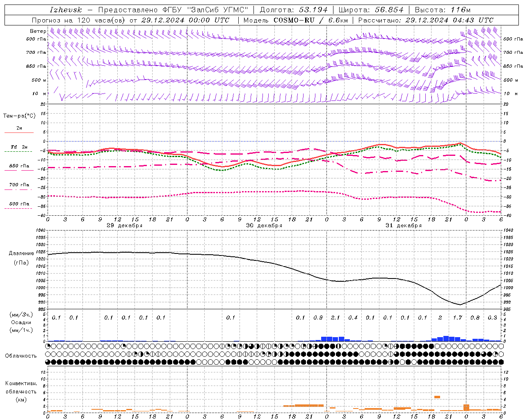Screen dimensions: 525x420
Task: Click the 'Td 2м' dew point legend entry
Action: tap(19, 147)
